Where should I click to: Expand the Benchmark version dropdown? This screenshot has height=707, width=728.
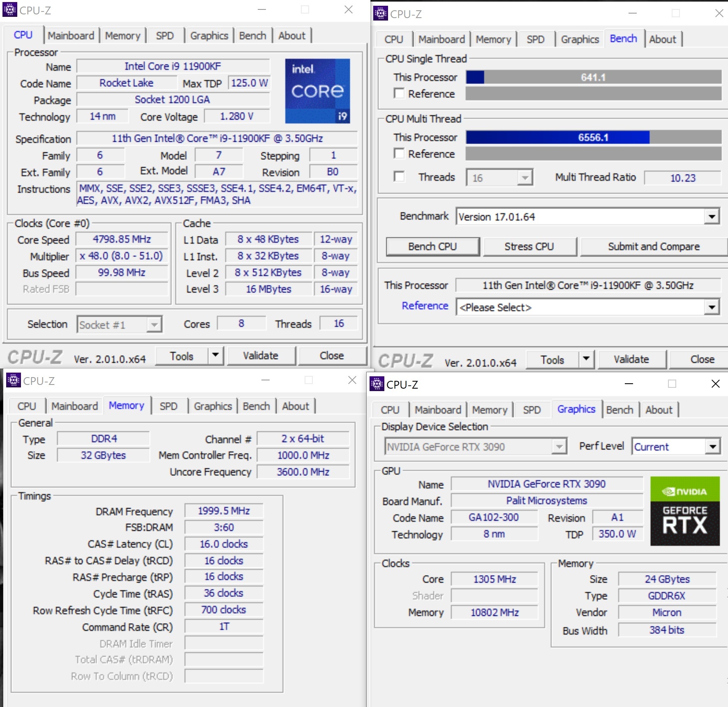pos(712,216)
